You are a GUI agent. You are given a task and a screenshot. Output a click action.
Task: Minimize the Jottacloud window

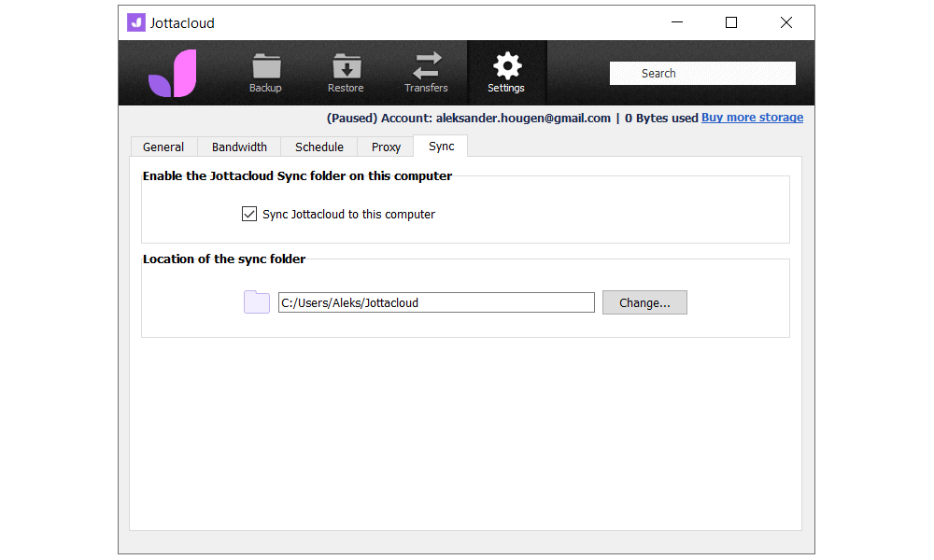pyautogui.click(x=677, y=22)
